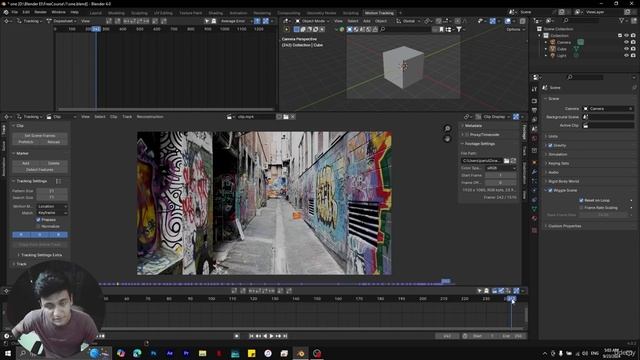Toggle the Gravity checkbox in scene properties
Screen dimensions: 640x360
[550, 145]
